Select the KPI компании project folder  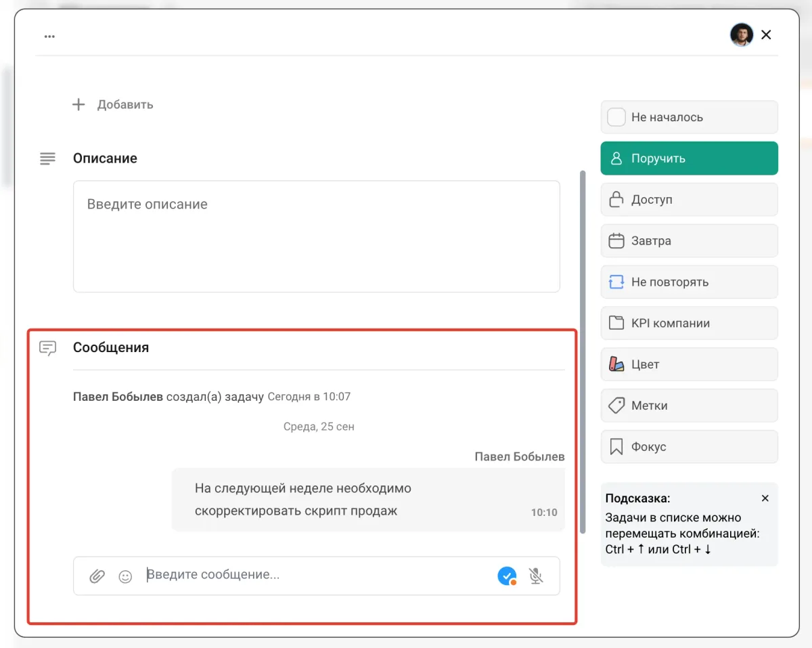click(x=689, y=323)
